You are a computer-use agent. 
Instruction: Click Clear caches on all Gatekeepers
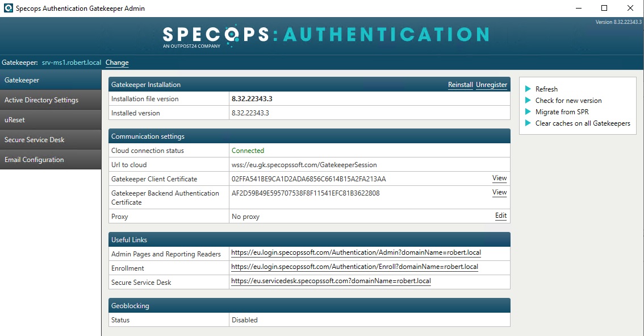click(583, 123)
